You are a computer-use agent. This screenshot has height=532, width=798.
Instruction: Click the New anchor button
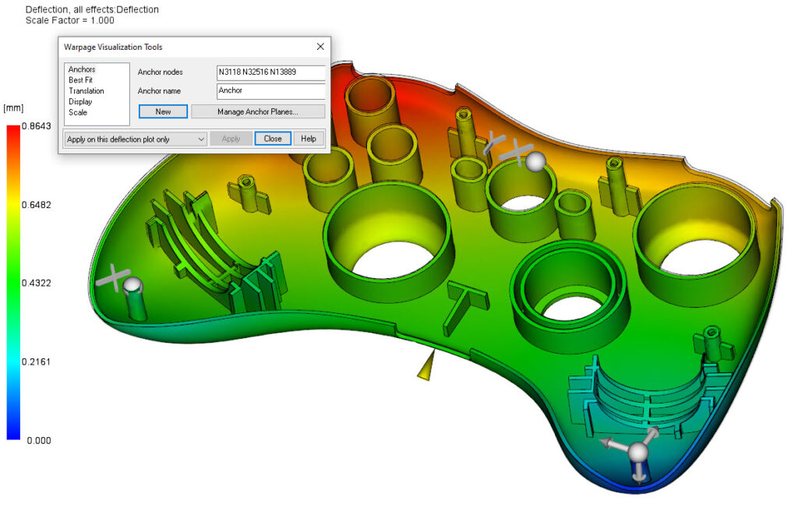pyautogui.click(x=164, y=111)
